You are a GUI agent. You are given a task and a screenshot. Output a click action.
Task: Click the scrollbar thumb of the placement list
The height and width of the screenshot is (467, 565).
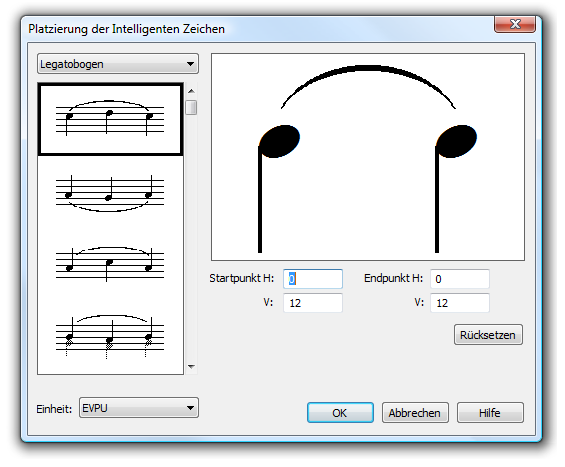[191, 107]
